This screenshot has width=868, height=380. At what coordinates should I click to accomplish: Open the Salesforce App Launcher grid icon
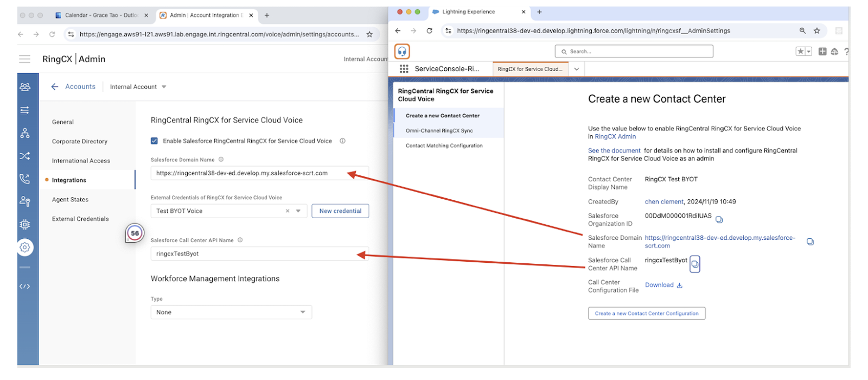point(404,69)
